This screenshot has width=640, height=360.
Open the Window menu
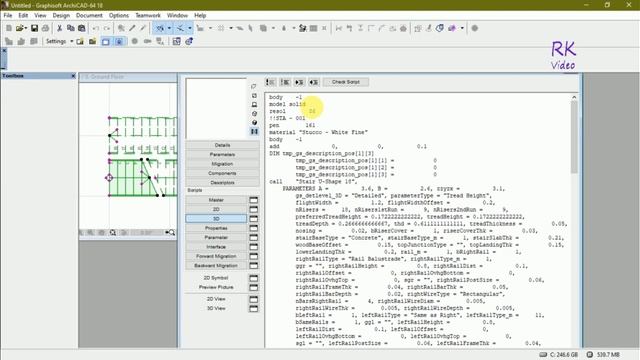[x=177, y=16]
